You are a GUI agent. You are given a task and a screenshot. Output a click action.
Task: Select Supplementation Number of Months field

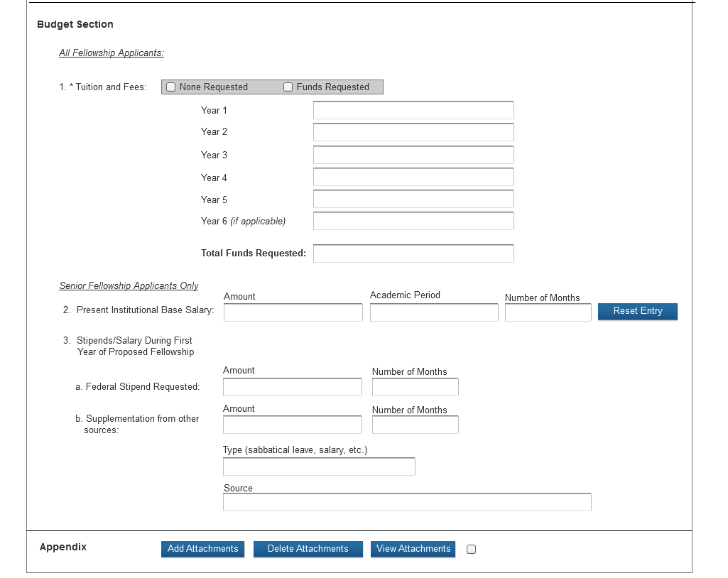(x=415, y=425)
